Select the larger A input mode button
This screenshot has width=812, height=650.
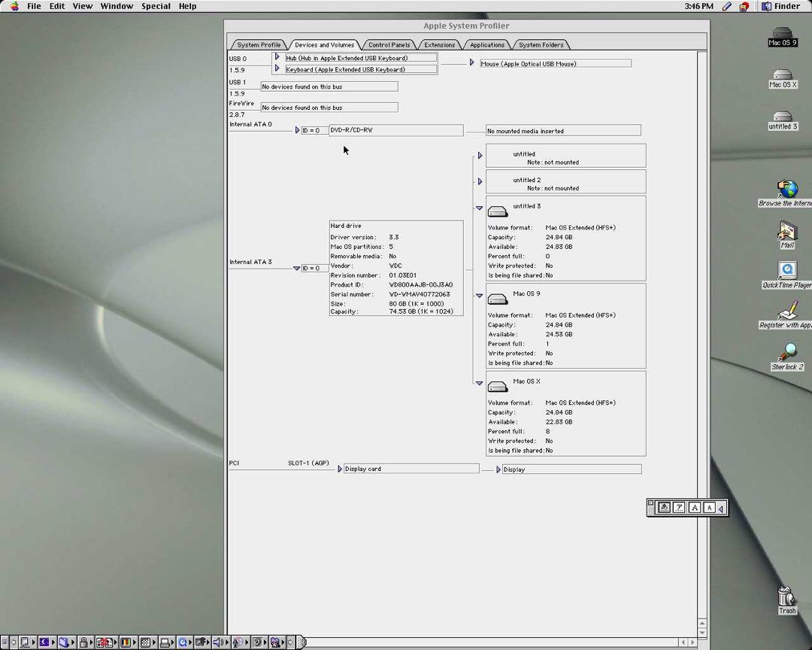(695, 508)
